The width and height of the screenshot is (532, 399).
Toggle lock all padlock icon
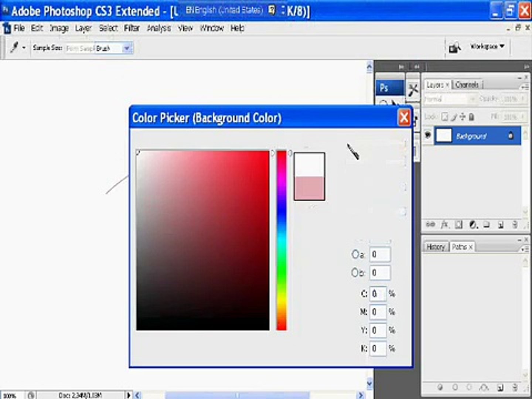click(471, 117)
